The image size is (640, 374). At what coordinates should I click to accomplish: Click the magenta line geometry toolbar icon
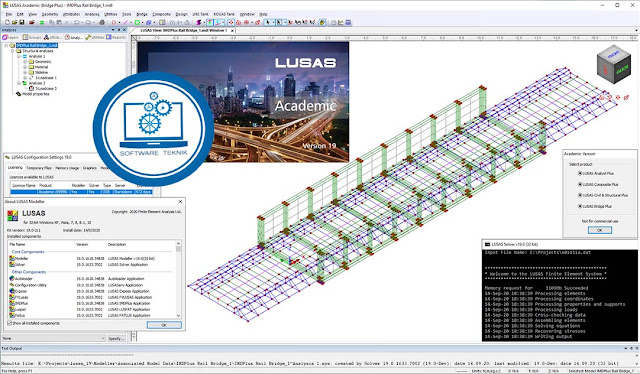[125, 22]
